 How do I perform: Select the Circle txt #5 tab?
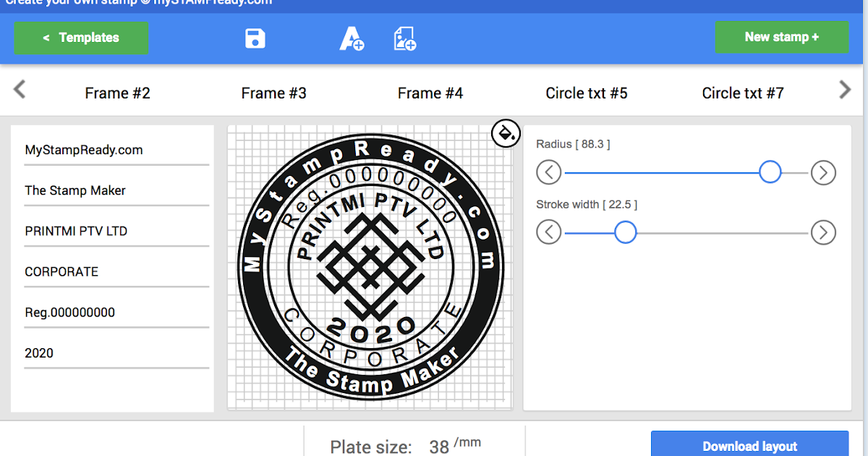(587, 93)
